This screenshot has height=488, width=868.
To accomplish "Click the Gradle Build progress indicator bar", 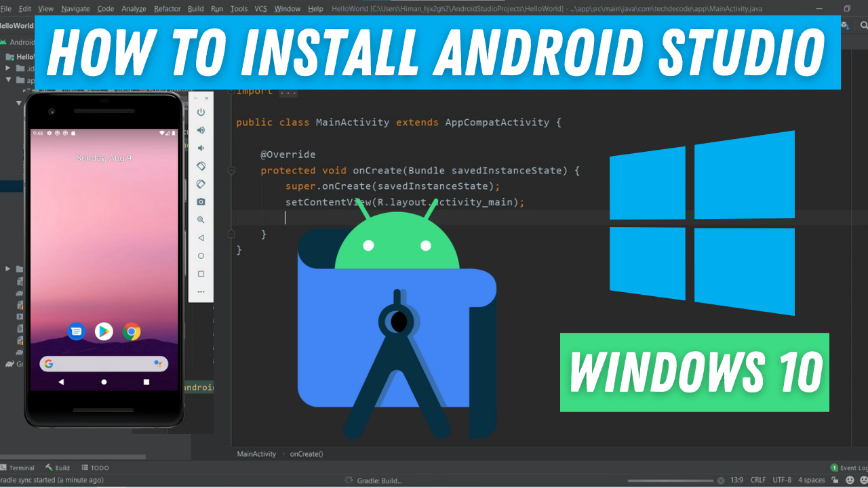I will tap(671, 480).
